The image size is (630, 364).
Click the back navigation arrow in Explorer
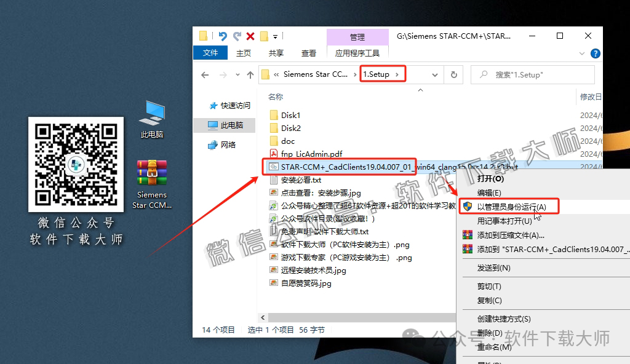pos(205,74)
